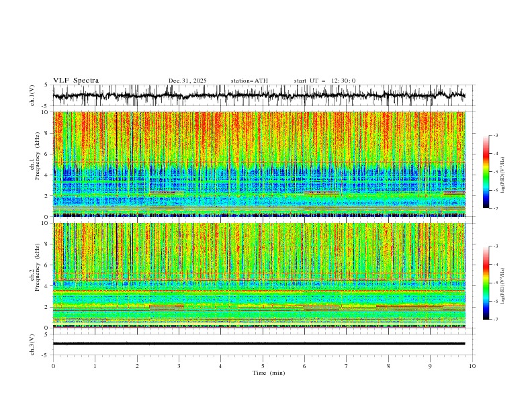Click time axis tick label '5'
This screenshot has height=411, width=532.
pyautogui.click(x=263, y=366)
